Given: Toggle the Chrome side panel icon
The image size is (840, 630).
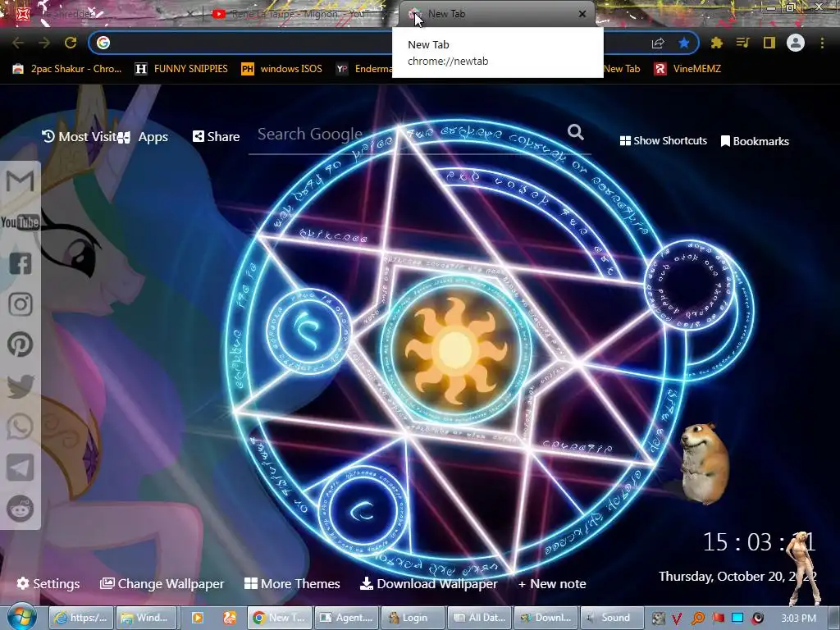Looking at the screenshot, I should pos(769,43).
